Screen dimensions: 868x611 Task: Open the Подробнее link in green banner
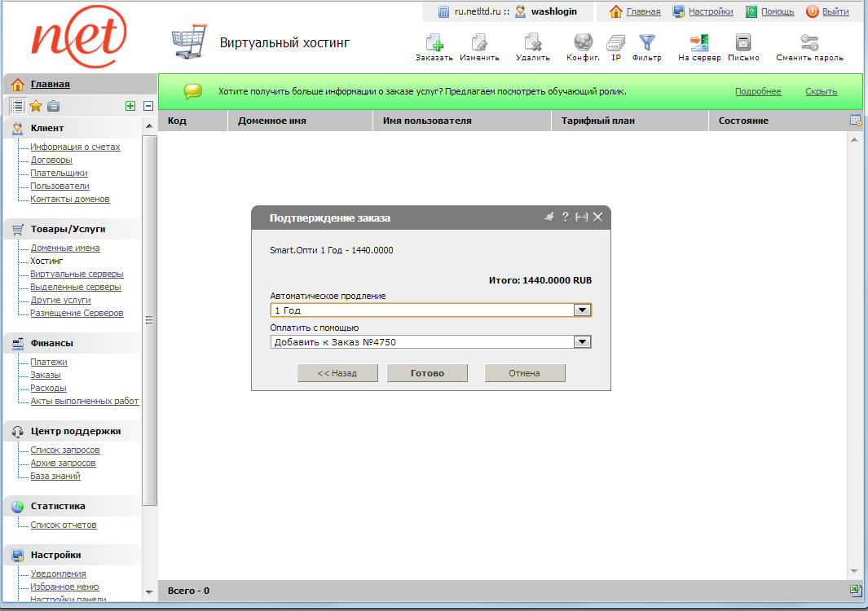(x=758, y=91)
